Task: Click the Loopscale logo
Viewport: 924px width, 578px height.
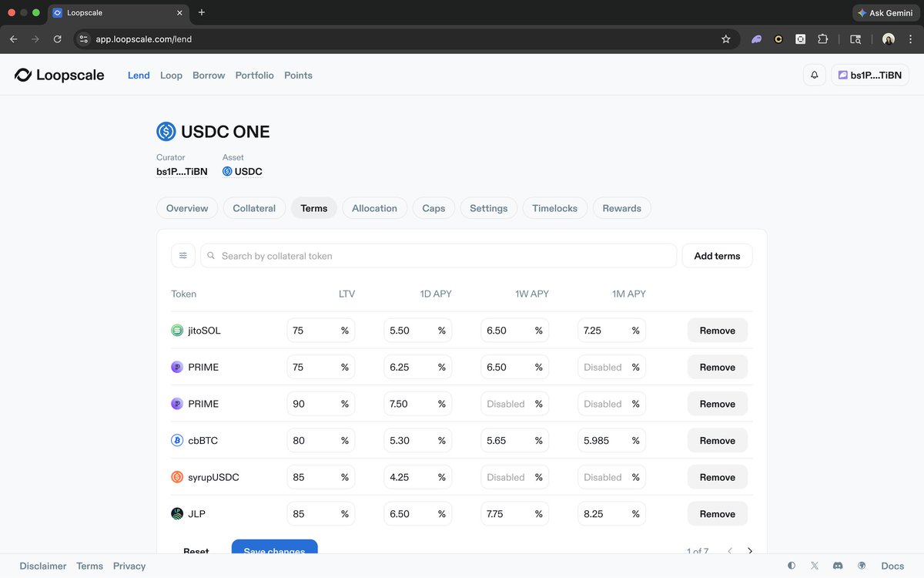Action: coord(59,75)
